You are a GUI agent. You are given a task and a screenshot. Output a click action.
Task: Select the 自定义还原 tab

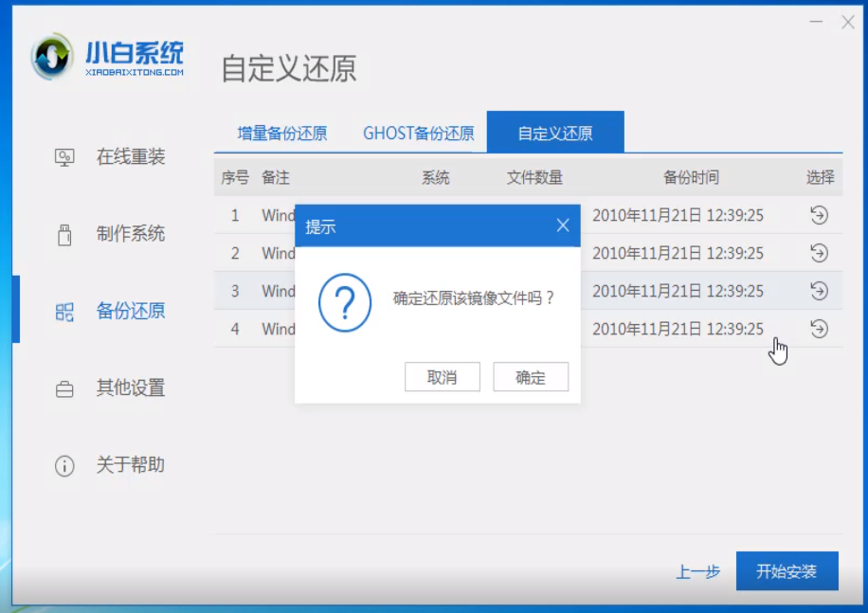click(x=555, y=134)
